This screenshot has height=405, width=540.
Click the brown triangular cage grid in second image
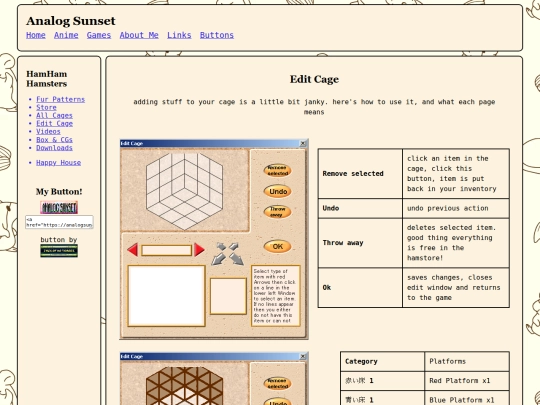pyautogui.click(x=184, y=386)
